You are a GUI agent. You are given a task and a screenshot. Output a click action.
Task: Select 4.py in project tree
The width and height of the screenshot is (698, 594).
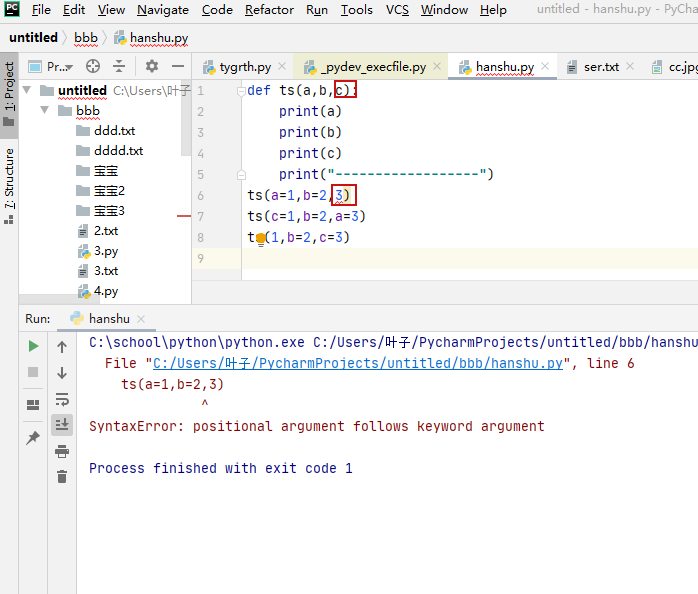(x=98, y=291)
